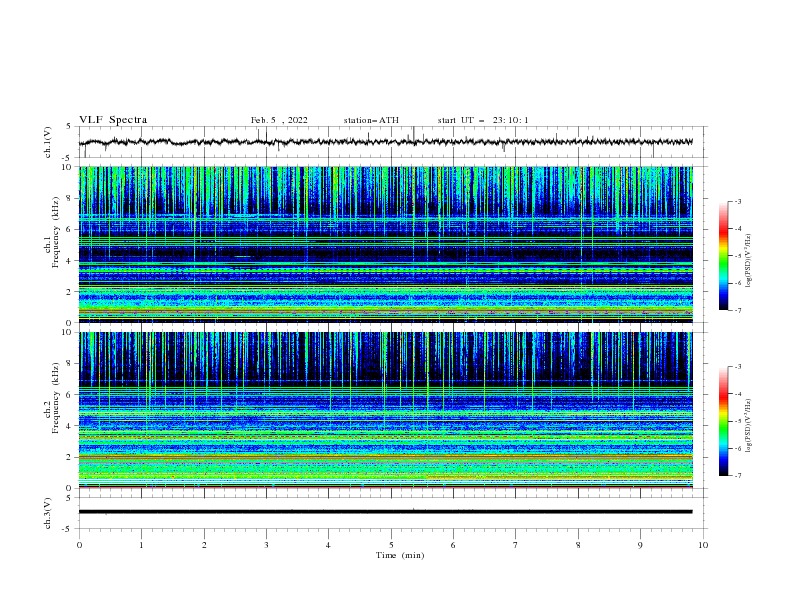The image size is (792, 612).
Task: Click the ch.2 spectrogram color bar
Action: pos(723,421)
